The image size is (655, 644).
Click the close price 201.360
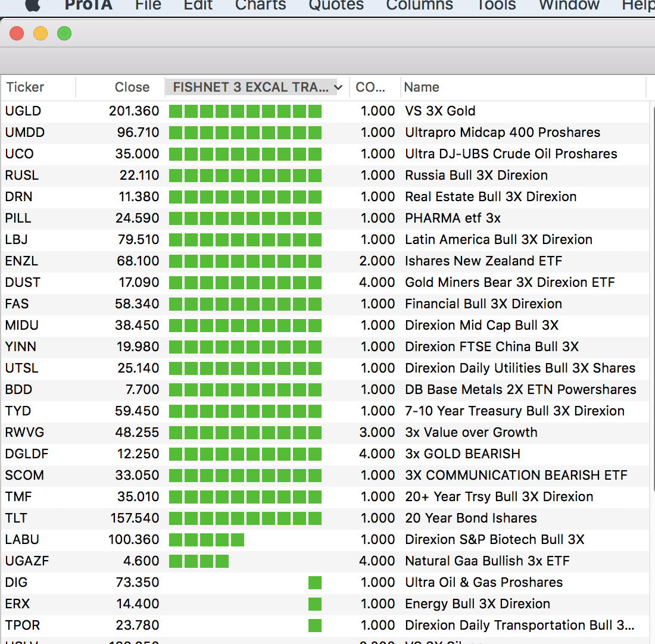coord(134,111)
